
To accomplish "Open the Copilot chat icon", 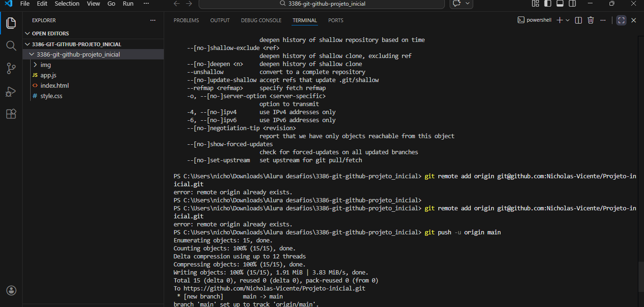I will pyautogui.click(x=456, y=4).
